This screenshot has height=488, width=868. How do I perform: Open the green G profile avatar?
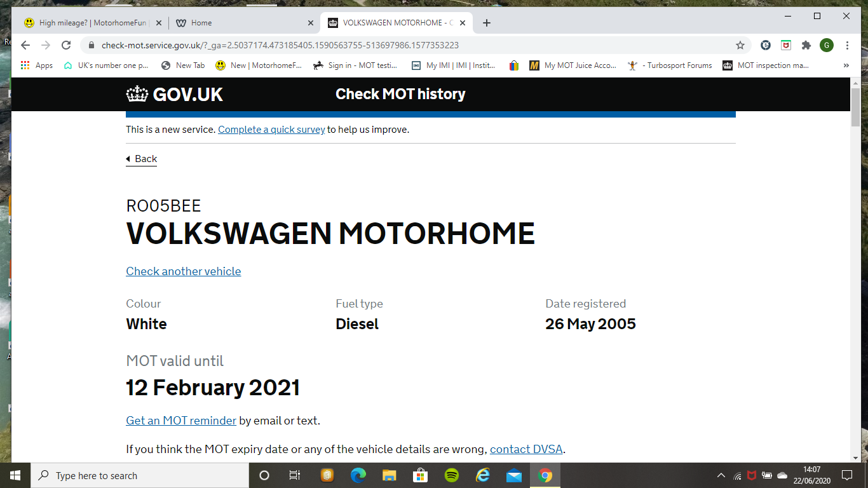[x=827, y=45]
